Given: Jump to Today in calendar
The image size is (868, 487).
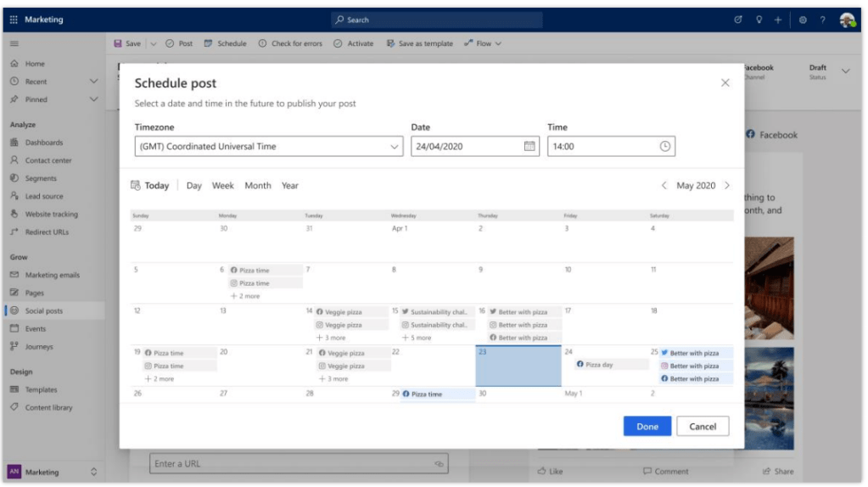Looking at the screenshot, I should [150, 186].
